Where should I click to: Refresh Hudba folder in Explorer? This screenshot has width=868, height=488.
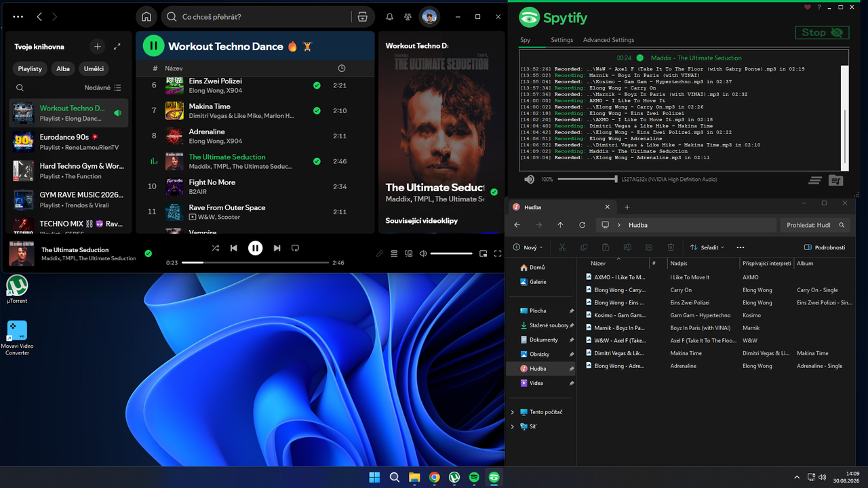(x=582, y=225)
